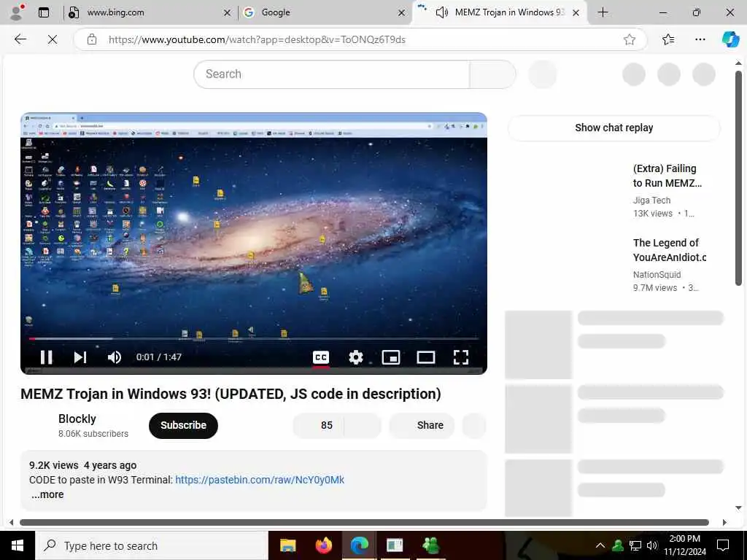Open the pastebin.com link in description

point(260,480)
